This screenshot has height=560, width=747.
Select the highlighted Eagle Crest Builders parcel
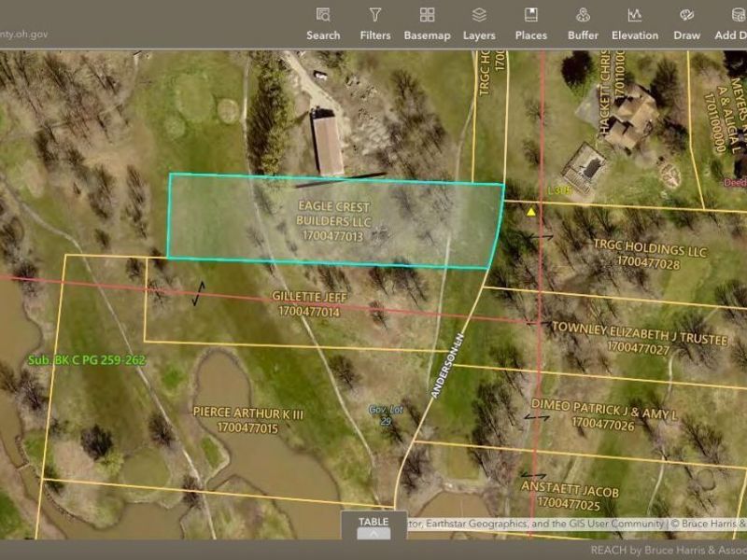coord(332,220)
